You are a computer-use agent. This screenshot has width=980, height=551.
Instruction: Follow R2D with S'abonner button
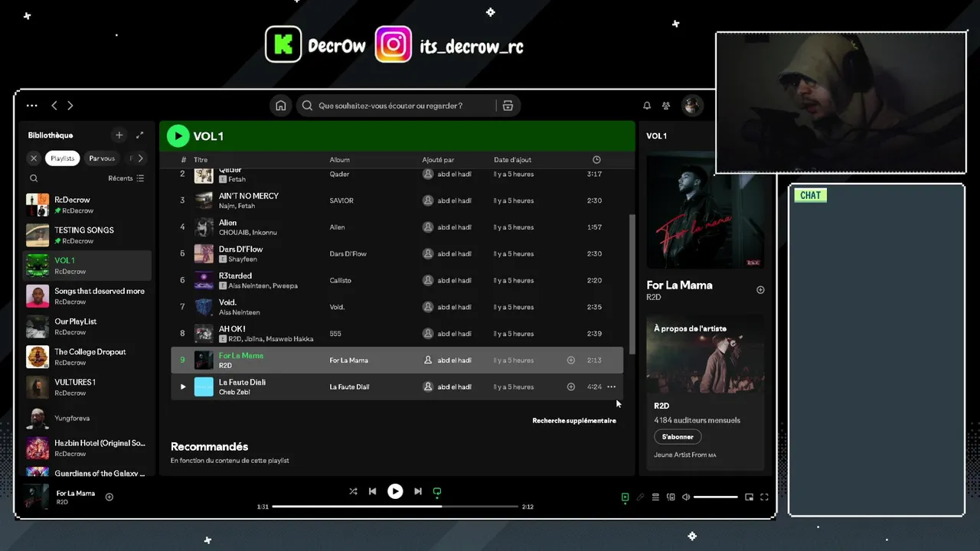678,437
